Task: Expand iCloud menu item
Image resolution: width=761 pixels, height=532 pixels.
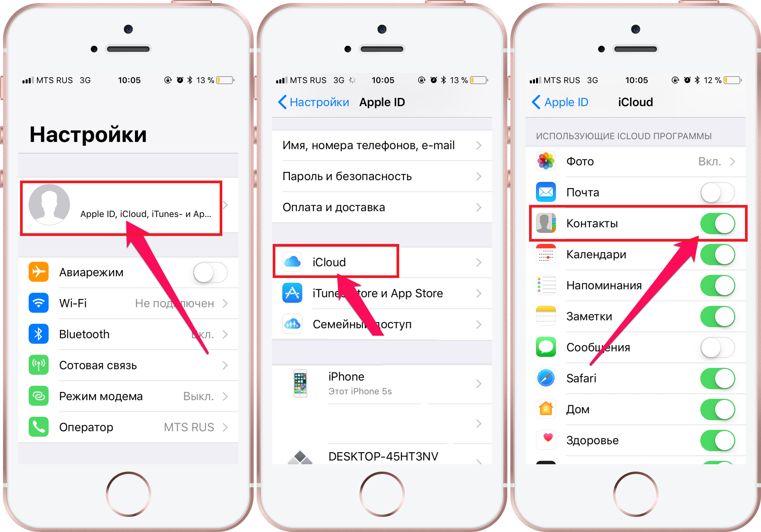Action: point(381,260)
